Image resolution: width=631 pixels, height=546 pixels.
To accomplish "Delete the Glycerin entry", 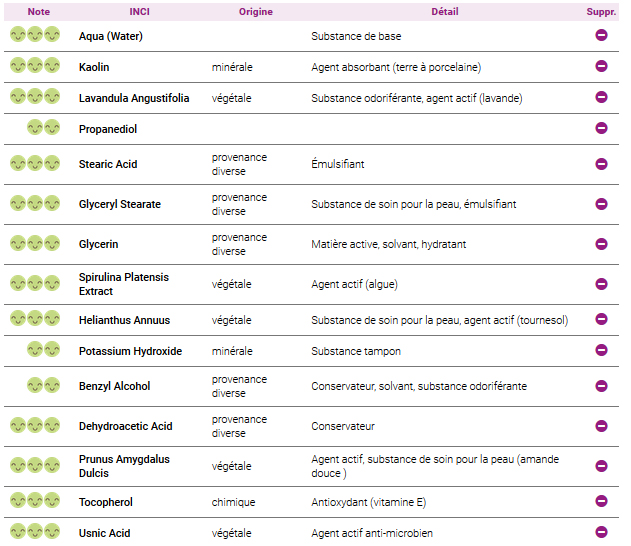I will (x=601, y=244).
